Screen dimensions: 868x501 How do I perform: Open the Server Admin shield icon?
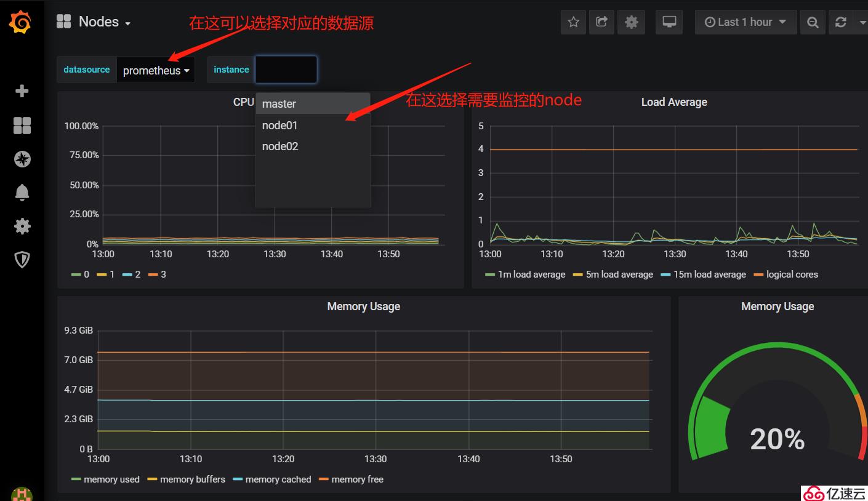point(22,259)
